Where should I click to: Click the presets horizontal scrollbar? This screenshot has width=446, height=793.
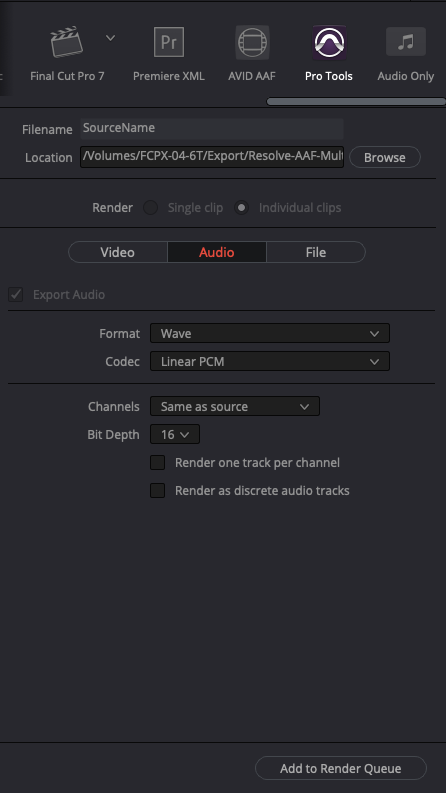pos(356,102)
